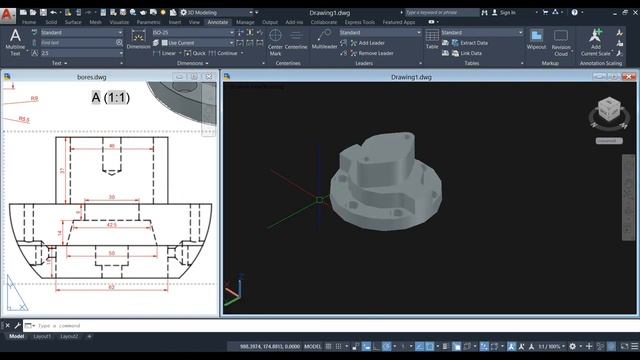This screenshot has width=640, height=360.
Task: Click the Add Leader button
Action: tap(367, 42)
